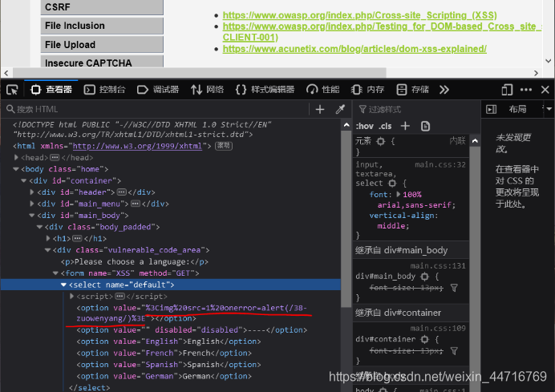The width and height of the screenshot is (555, 392).
Task: Close the developer tools panel
Action: 545,90
